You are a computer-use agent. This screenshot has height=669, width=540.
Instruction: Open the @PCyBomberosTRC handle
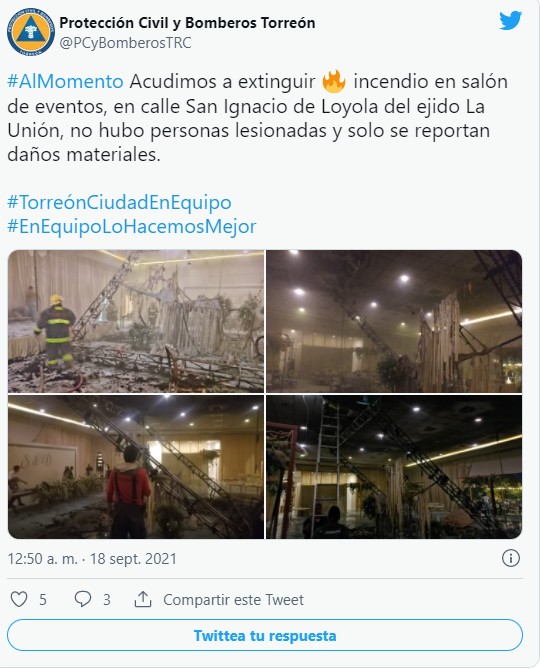pos(125,43)
